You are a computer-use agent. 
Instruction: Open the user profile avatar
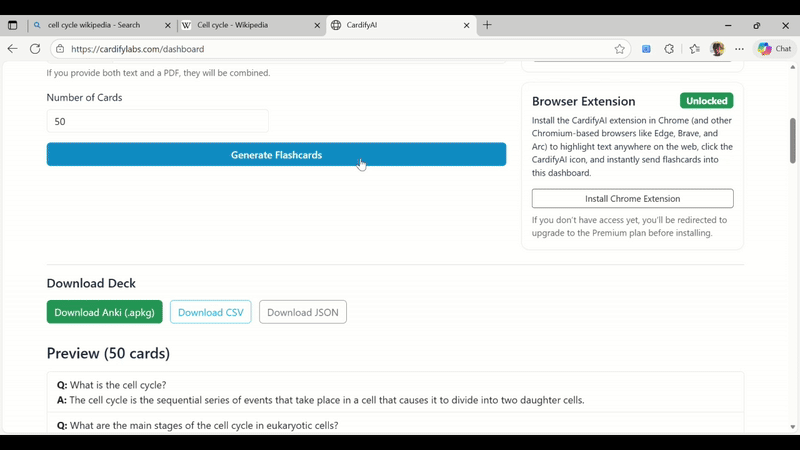[x=717, y=48]
